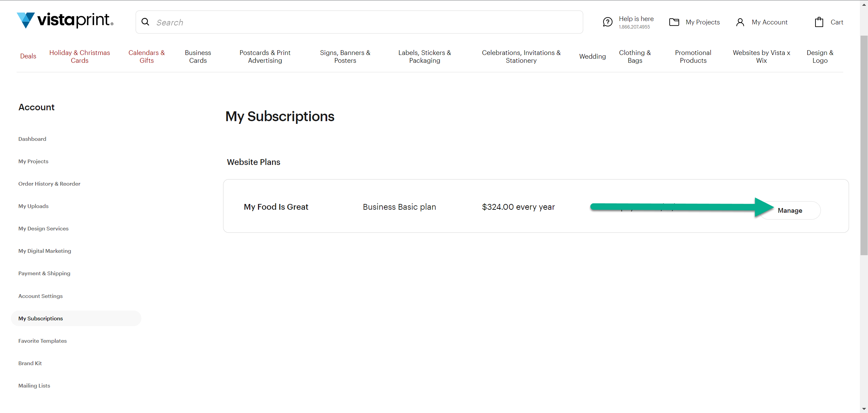
Task: Open the Design & Logo menu
Action: point(820,56)
